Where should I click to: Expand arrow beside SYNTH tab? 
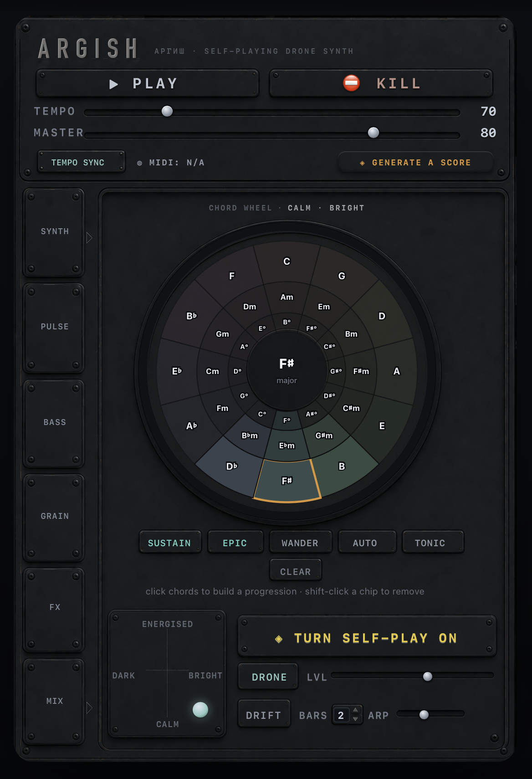[89, 238]
